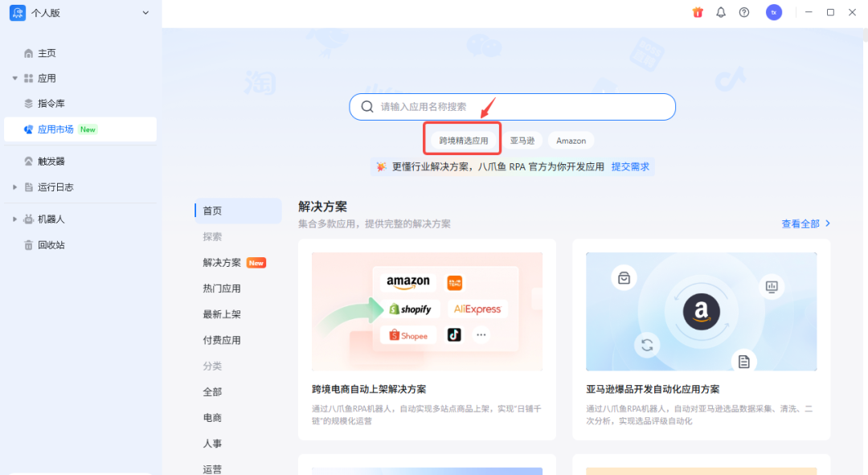Click the tx user avatar
The height and width of the screenshot is (475, 868).
tap(773, 12)
